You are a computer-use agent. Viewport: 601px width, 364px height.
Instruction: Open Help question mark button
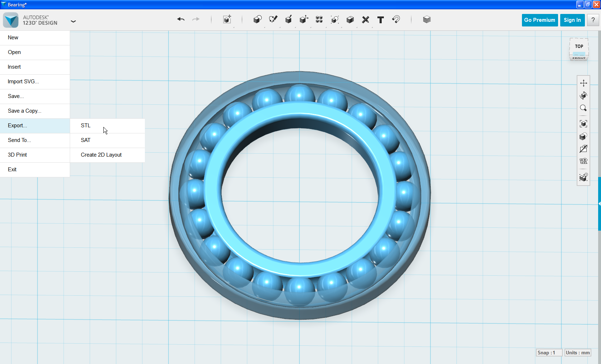[593, 20]
